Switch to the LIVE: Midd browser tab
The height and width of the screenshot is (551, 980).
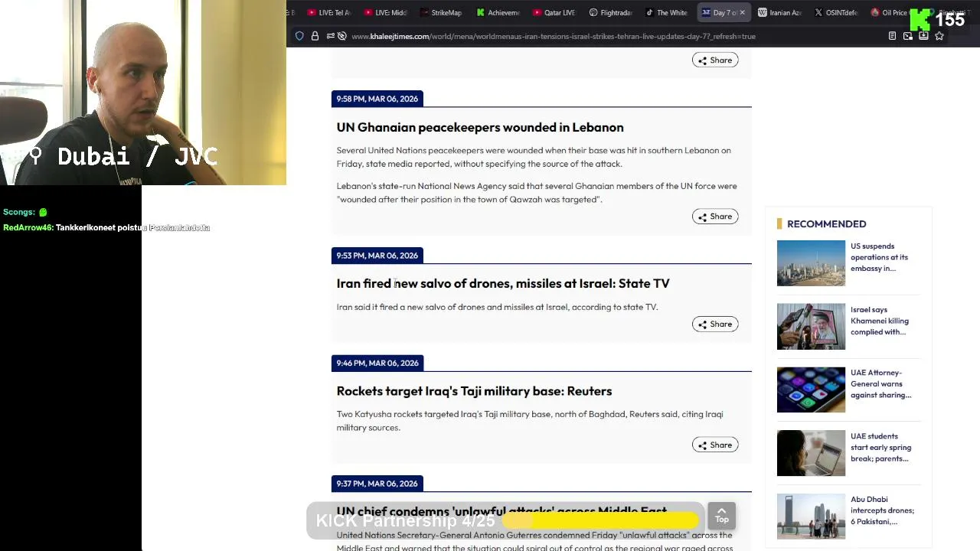385,12
